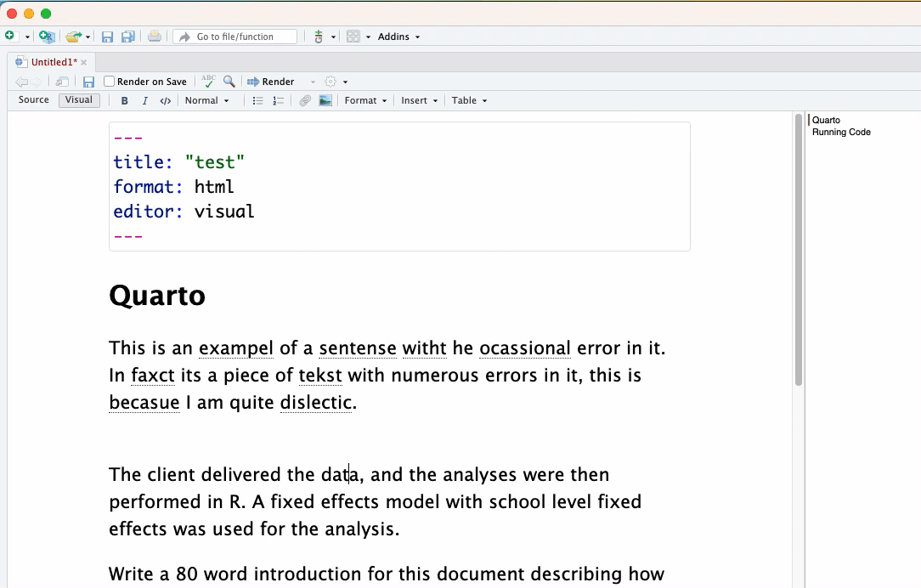Create a new R project
Image resolution: width=921 pixels, height=588 pixels.
click(47, 37)
